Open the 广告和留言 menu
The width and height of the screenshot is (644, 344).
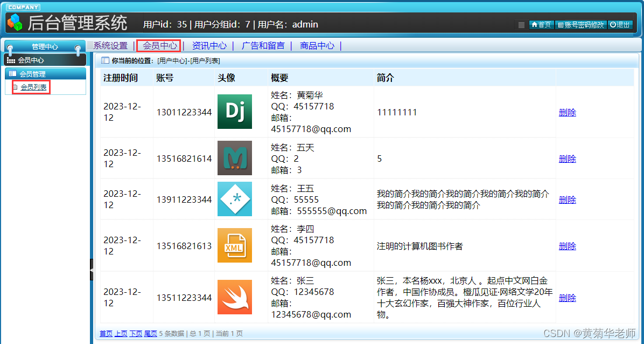263,46
